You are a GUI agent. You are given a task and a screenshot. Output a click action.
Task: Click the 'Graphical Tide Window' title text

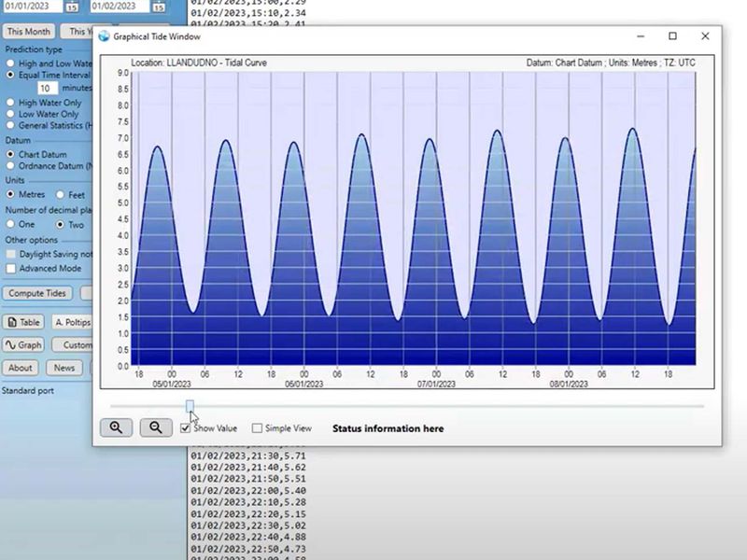pyautogui.click(x=157, y=36)
